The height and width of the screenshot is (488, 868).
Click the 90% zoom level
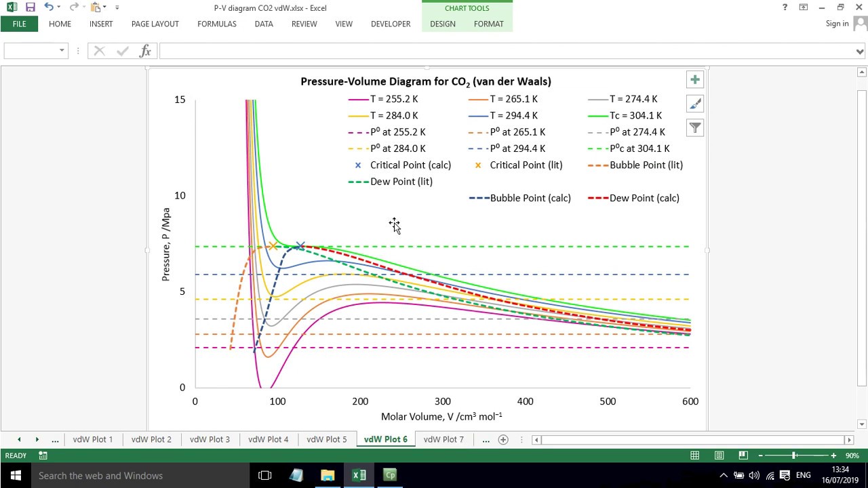[852, 455]
